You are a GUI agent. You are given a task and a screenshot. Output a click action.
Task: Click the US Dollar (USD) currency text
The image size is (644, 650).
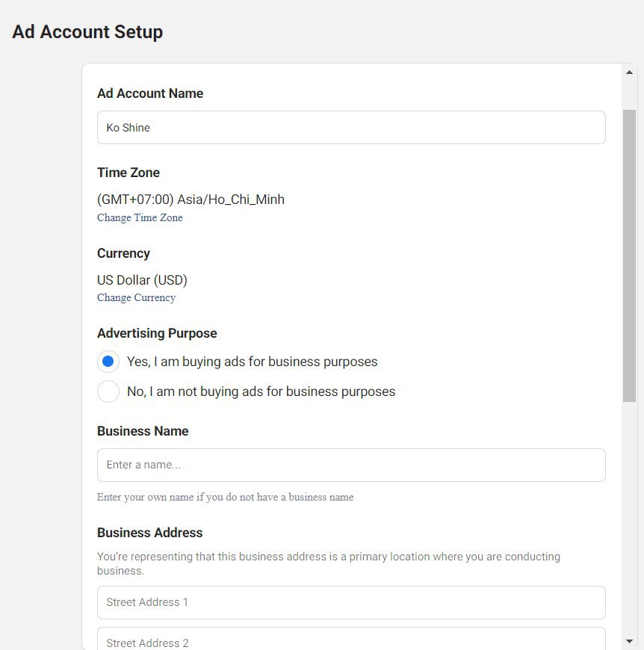(x=142, y=280)
